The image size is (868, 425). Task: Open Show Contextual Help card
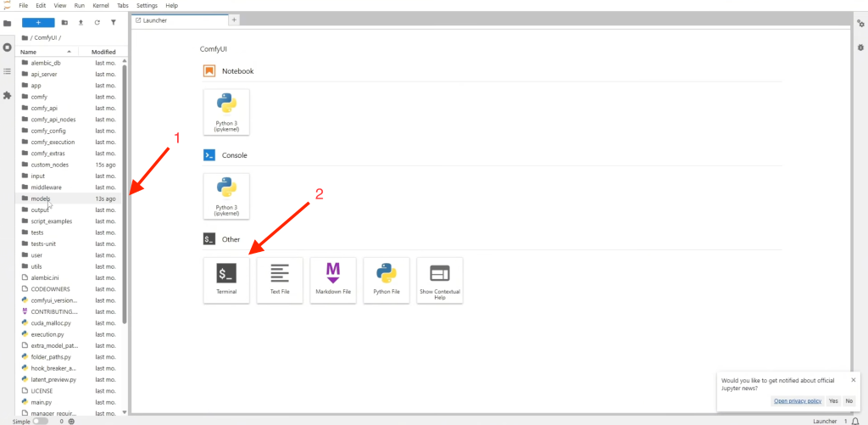coord(440,281)
